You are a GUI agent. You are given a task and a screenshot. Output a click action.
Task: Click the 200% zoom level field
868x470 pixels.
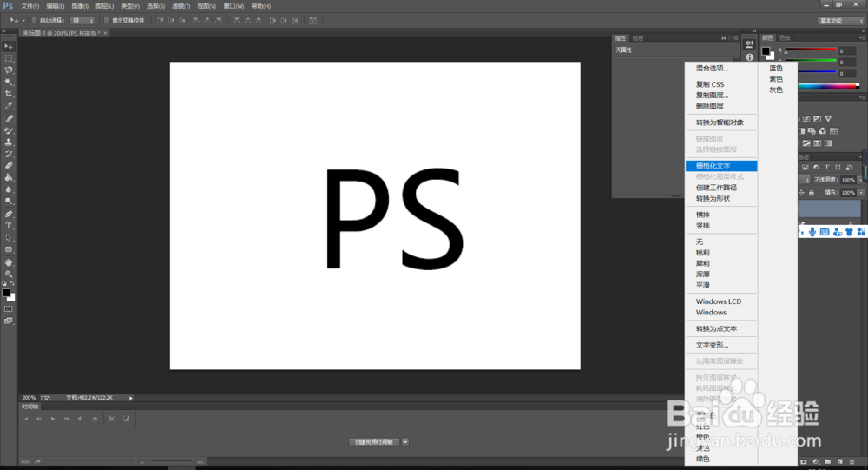29,398
